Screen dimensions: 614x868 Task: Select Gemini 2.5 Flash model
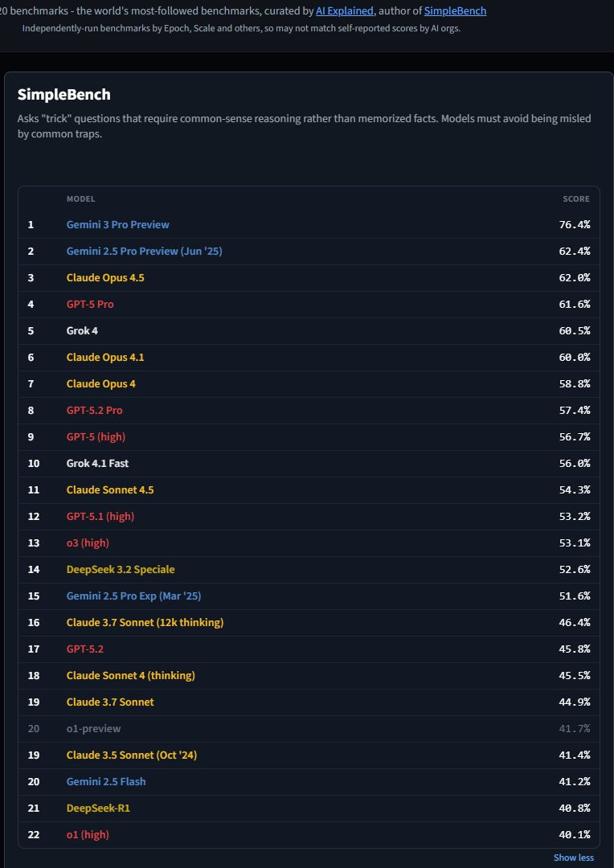click(106, 782)
